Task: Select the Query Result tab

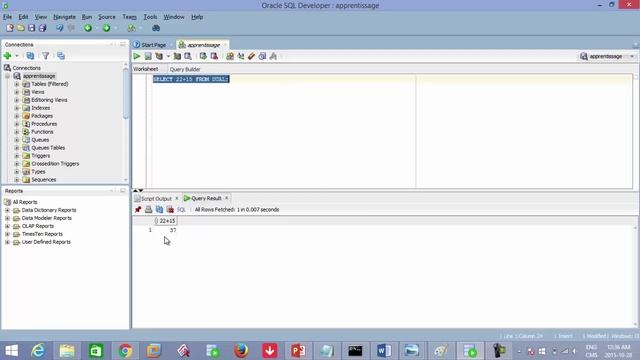Action: click(x=206, y=198)
